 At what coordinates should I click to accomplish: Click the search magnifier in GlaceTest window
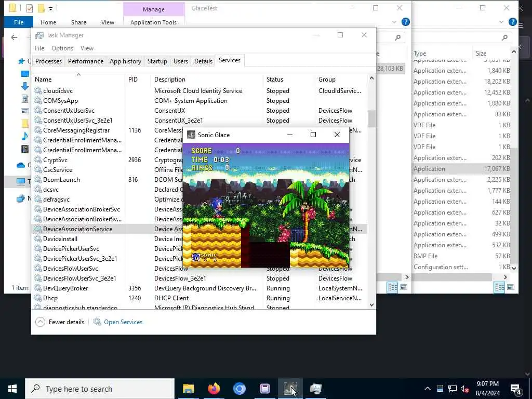pyautogui.click(x=397, y=37)
